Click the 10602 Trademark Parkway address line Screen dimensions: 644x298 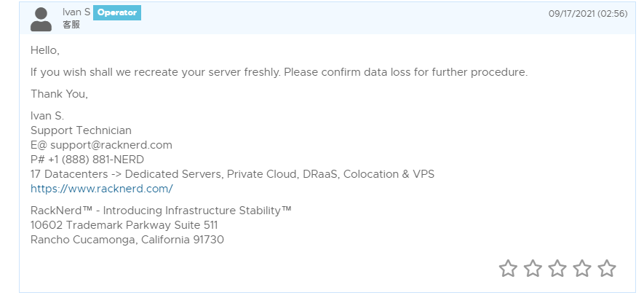124,225
